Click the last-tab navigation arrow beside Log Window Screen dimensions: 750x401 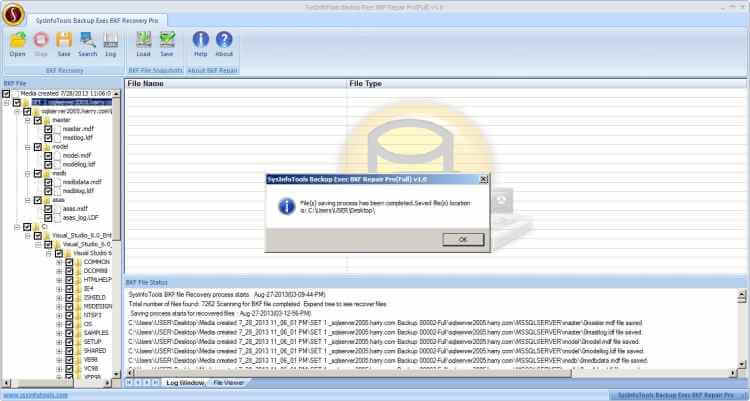pyautogui.click(x=155, y=383)
